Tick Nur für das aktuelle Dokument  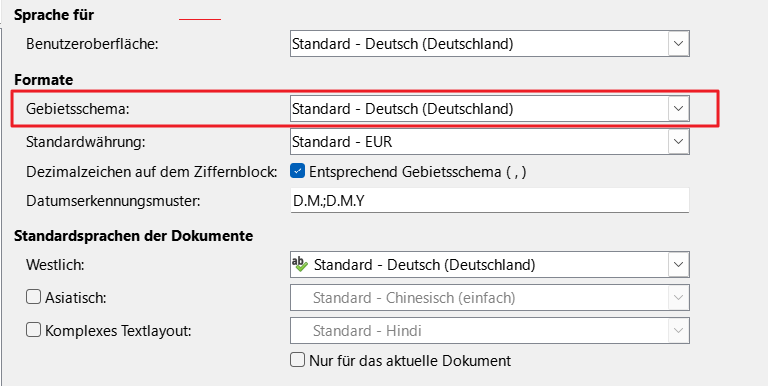click(298, 361)
